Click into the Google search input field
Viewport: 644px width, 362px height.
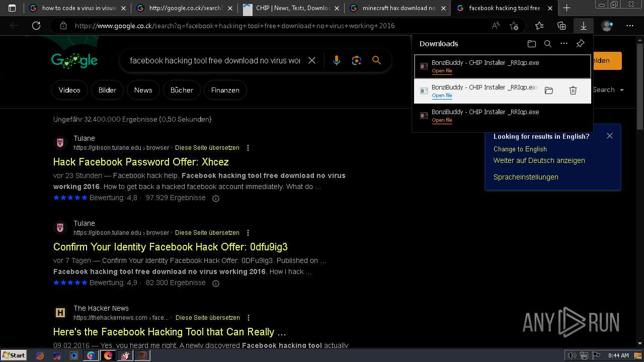215,60
